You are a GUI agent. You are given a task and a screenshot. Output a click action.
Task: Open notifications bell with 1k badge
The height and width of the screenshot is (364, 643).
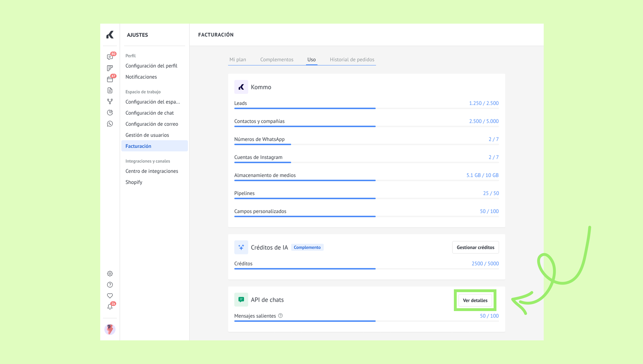pos(110,306)
